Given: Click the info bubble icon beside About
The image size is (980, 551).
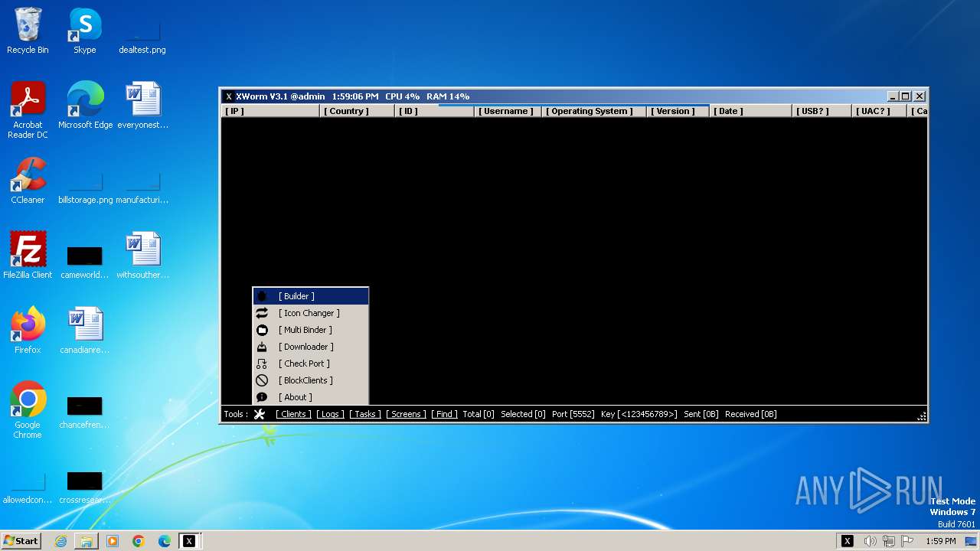Looking at the screenshot, I should coord(262,397).
